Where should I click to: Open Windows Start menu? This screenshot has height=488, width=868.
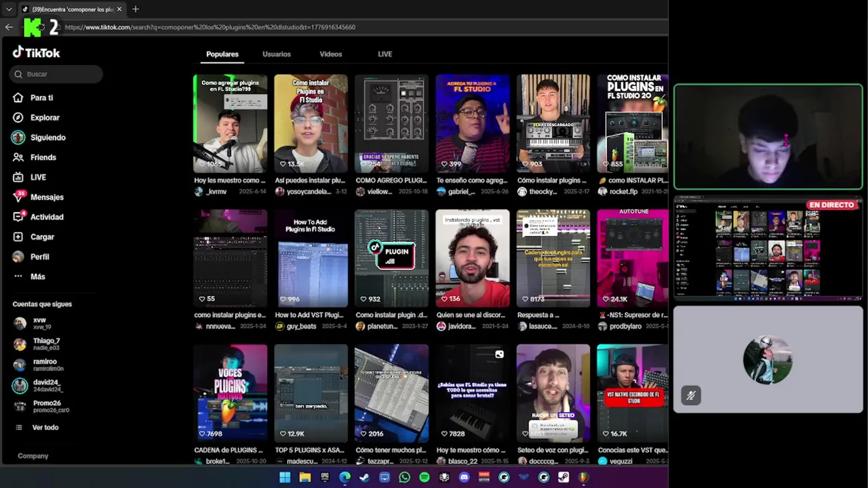(285, 477)
